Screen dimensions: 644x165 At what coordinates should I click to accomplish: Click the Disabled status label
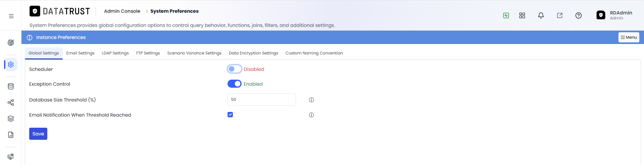click(x=254, y=69)
